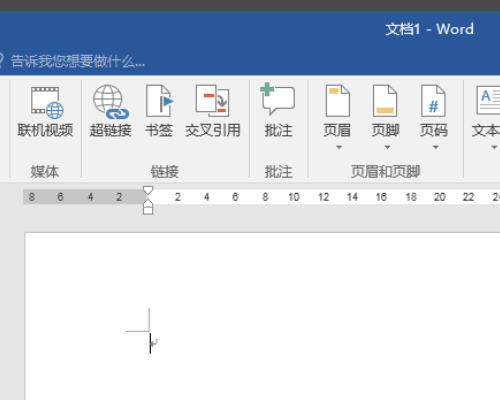500x400 pixels.
Task: Click the hanging indent marker on ruler
Action: click(148, 204)
